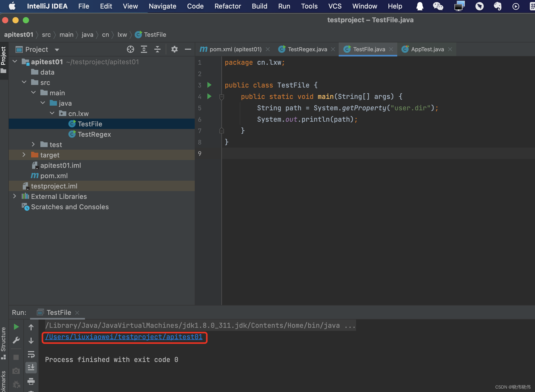The height and width of the screenshot is (392, 535).
Task: Click the run gutter arrow beside main method
Action: click(209, 97)
